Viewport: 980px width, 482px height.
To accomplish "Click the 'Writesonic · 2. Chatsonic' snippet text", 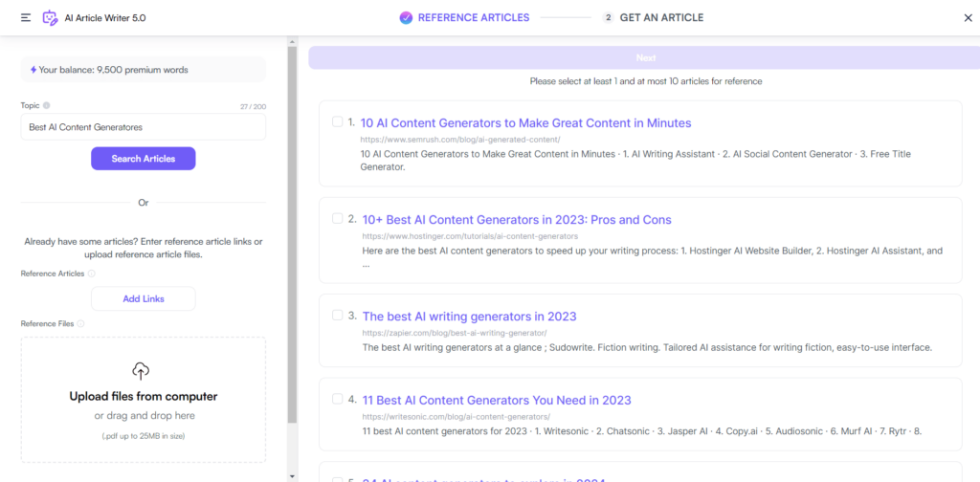I will click(x=642, y=430).
